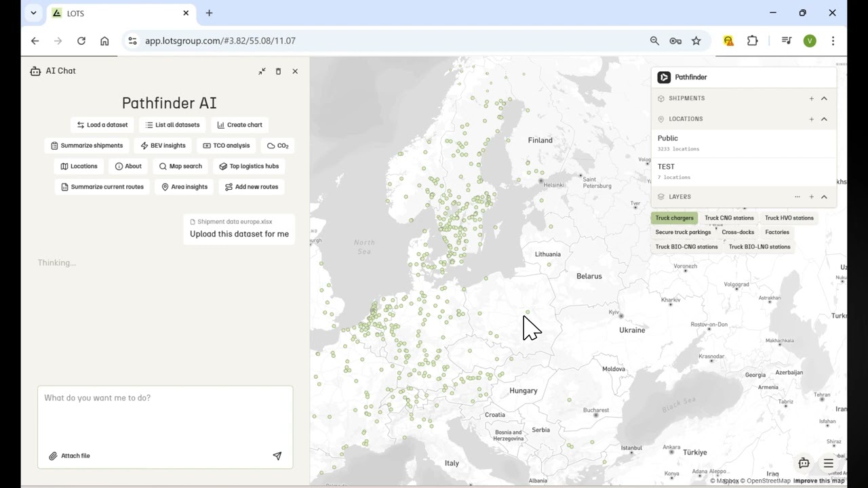Show the Cross-docks layer
The width and height of the screenshot is (868, 488).
click(x=738, y=232)
